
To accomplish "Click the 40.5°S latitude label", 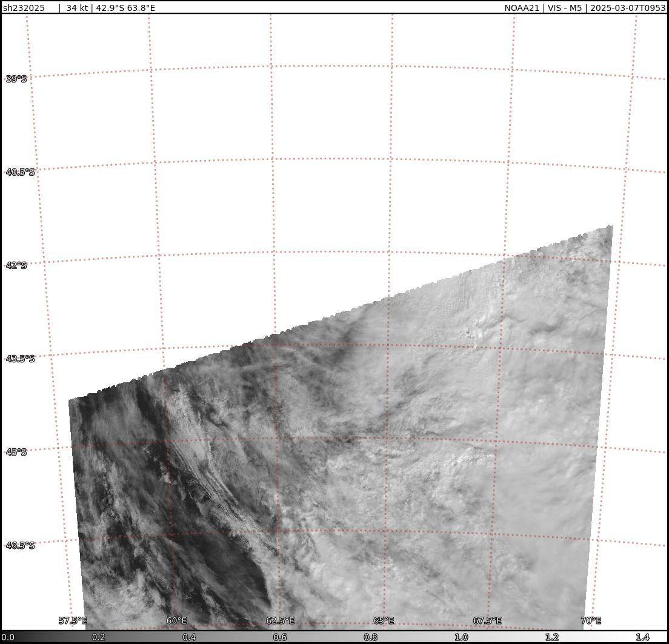I will click(20, 172).
